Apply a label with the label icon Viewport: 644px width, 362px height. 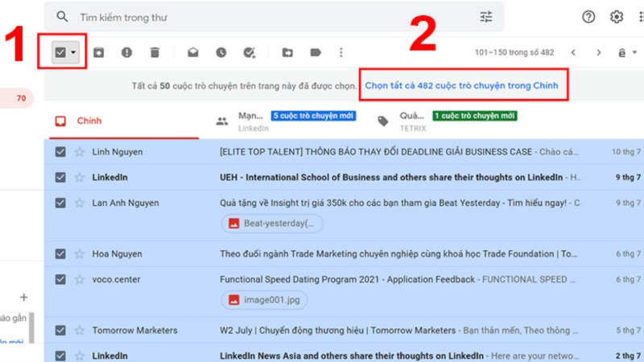click(316, 52)
